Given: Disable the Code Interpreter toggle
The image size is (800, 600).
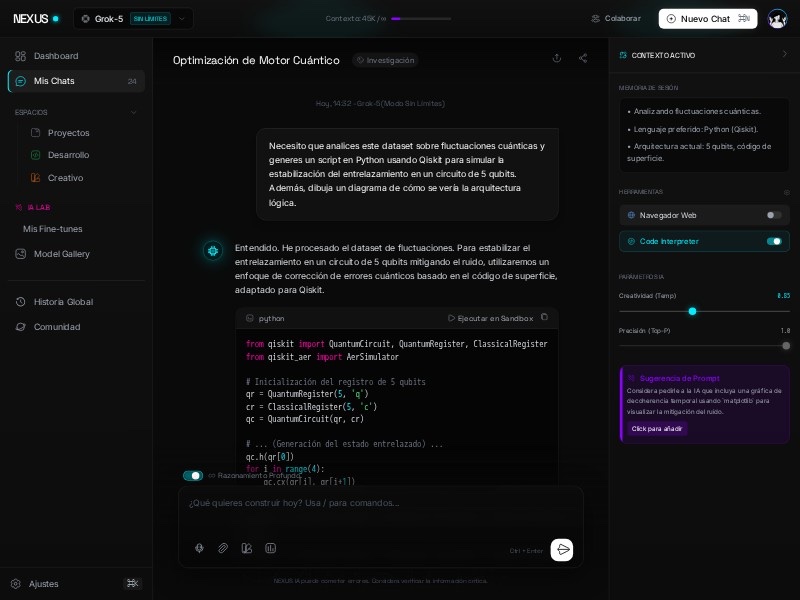Looking at the screenshot, I should coord(773,241).
